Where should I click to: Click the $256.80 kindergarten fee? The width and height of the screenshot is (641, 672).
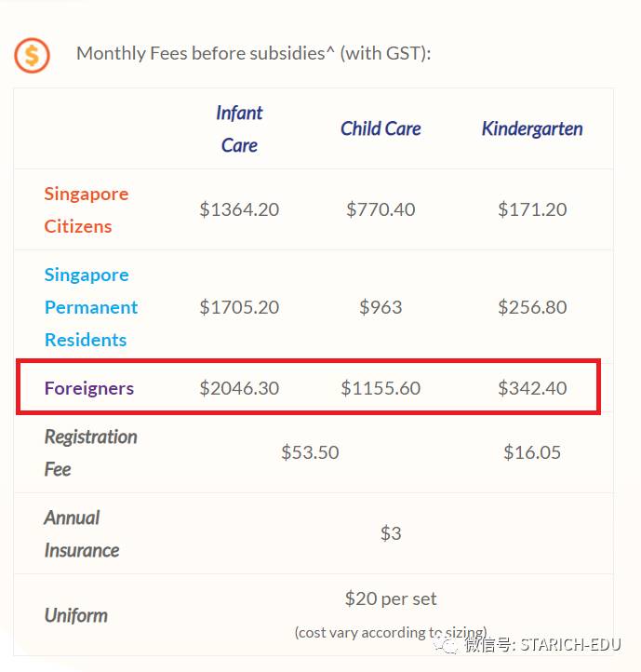pos(532,307)
